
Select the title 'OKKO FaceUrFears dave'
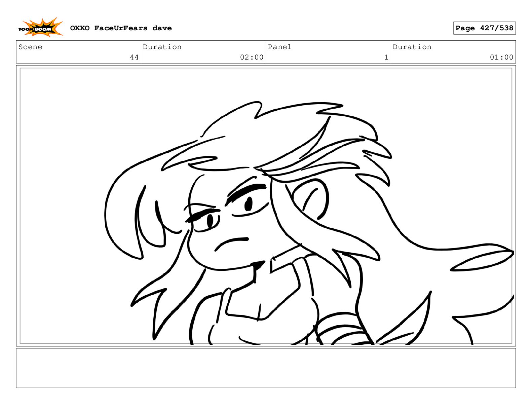121,28
